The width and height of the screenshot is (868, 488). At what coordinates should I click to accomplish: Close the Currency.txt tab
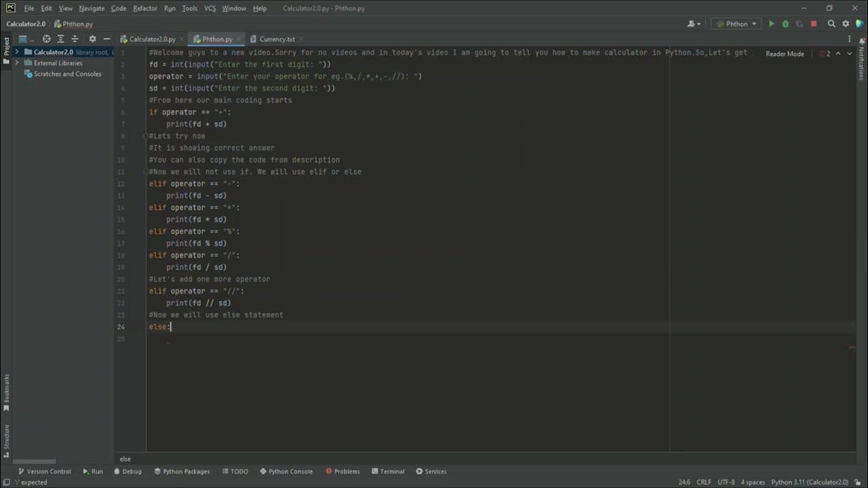[x=301, y=39]
